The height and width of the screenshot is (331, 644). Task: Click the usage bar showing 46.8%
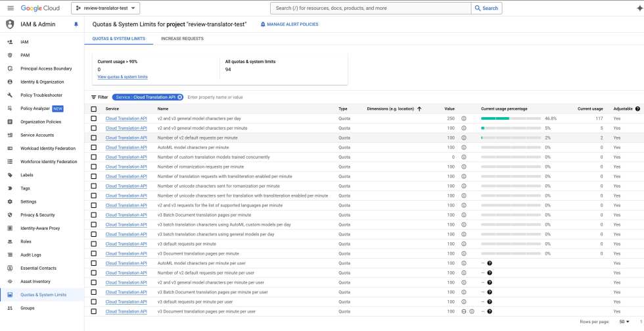[x=509, y=118]
